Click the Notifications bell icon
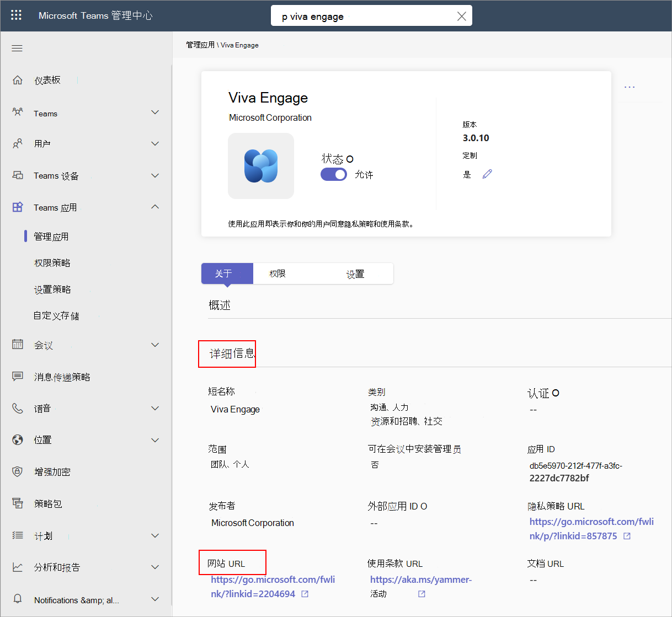 [x=18, y=599]
